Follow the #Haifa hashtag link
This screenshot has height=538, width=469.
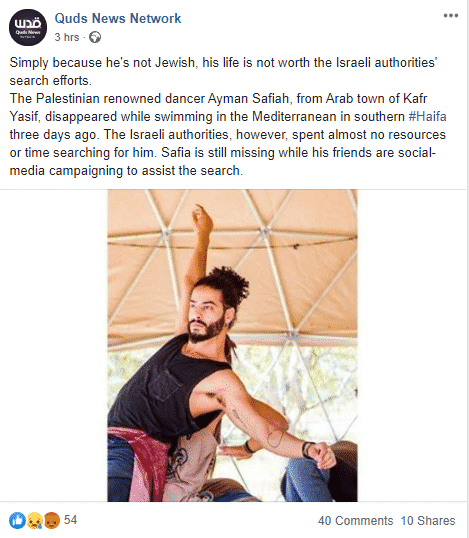tap(427, 117)
